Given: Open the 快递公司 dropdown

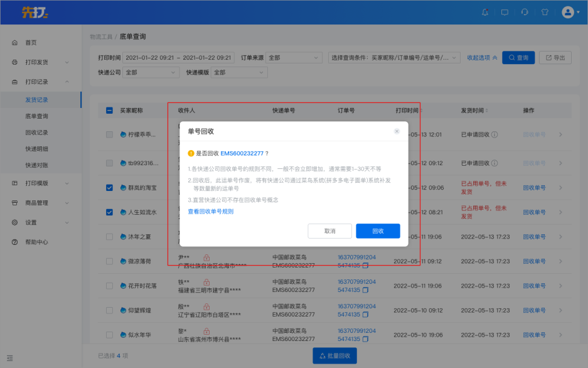Looking at the screenshot, I should 151,72.
